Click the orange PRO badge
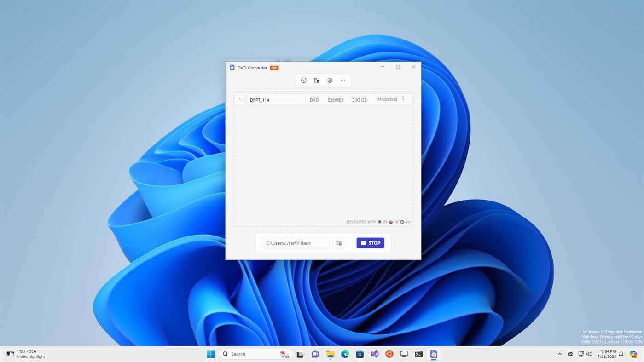This screenshot has height=362, width=644. [x=274, y=68]
